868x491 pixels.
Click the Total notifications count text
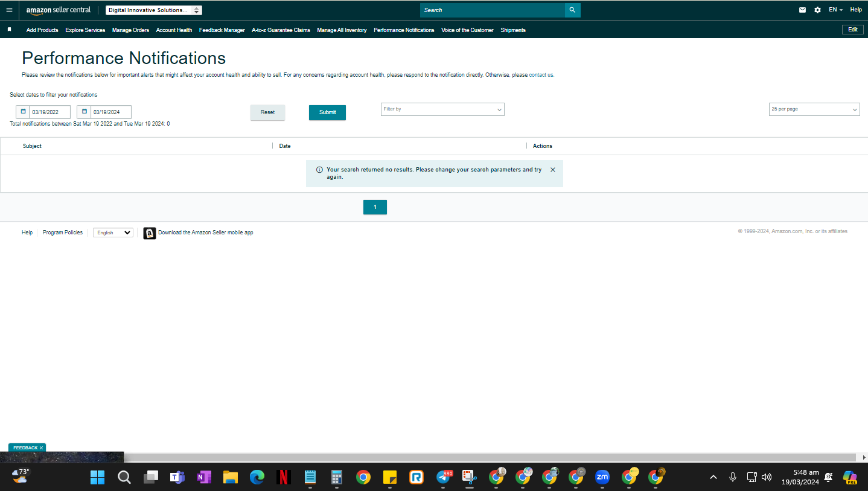(x=89, y=124)
